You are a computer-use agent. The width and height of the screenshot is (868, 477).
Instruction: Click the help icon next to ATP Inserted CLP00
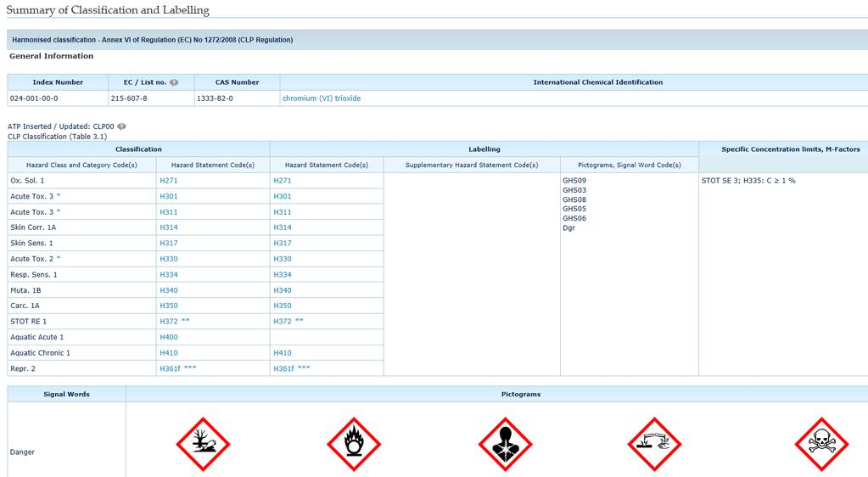[x=121, y=126]
